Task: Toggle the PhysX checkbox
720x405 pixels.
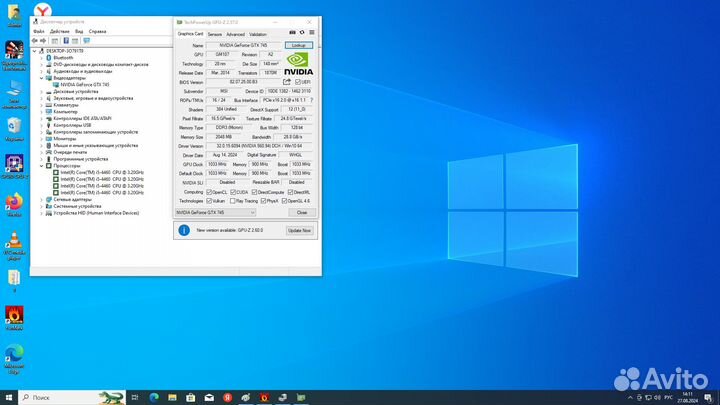Action: (x=263, y=201)
